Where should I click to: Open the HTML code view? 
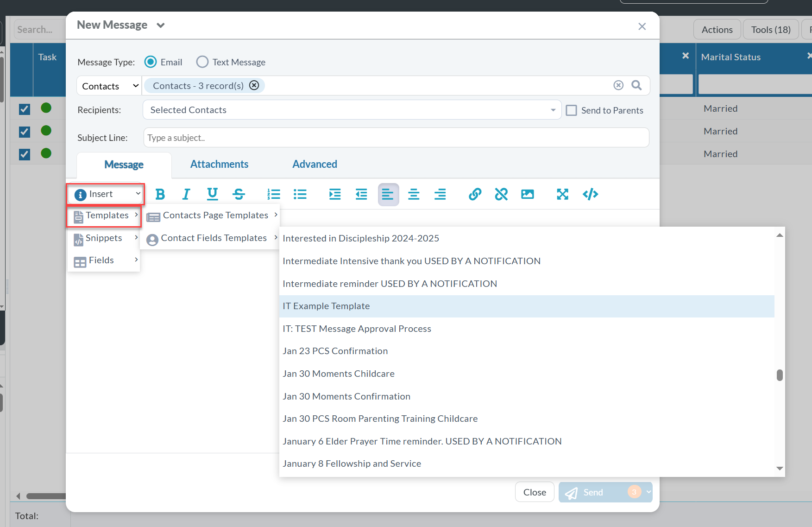pyautogui.click(x=590, y=194)
